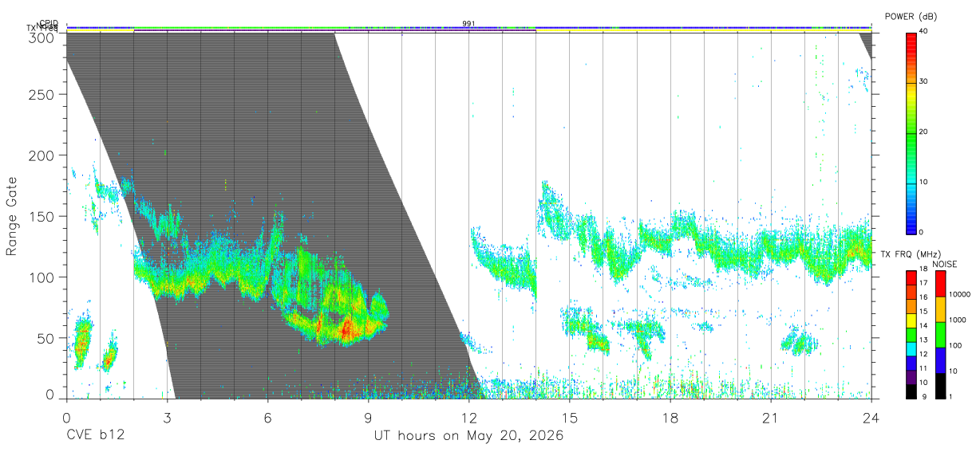Click the '1' label on the NOISE scale
The width and height of the screenshot is (980, 452).
(951, 397)
